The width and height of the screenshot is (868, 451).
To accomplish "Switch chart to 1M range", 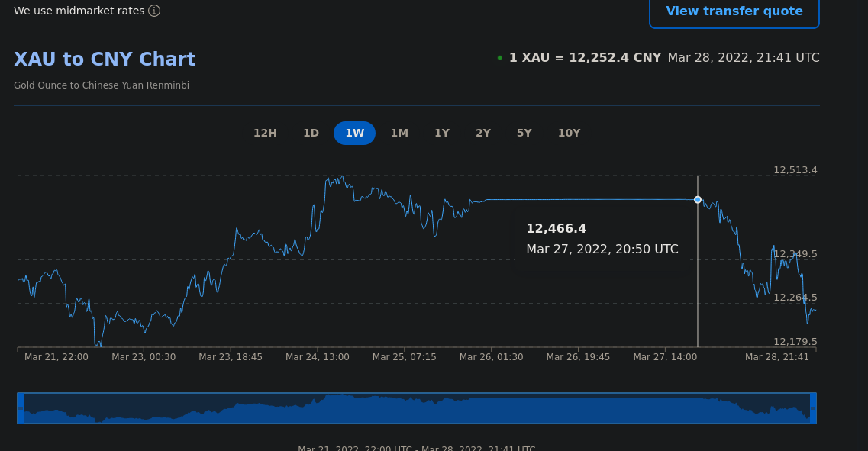I will (399, 133).
